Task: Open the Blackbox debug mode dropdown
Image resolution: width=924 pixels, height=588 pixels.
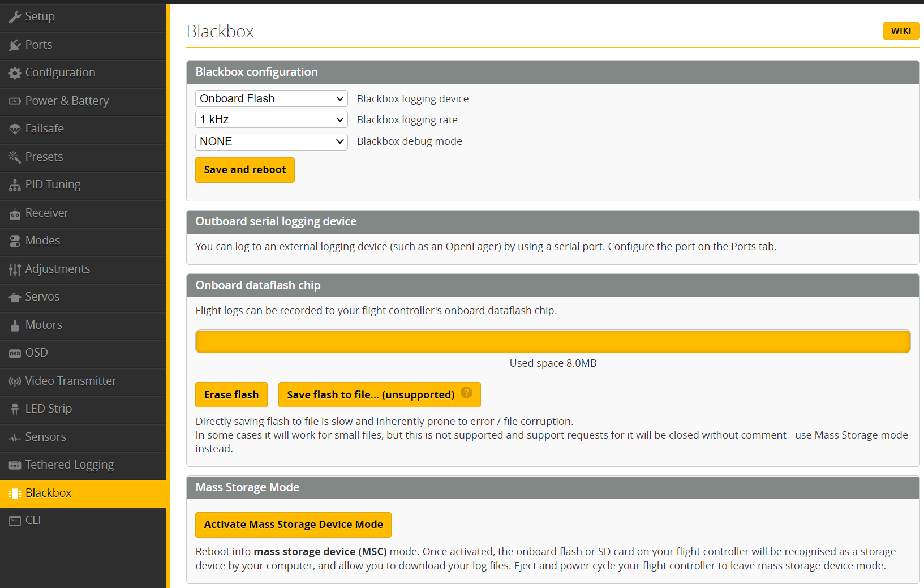Action: [x=272, y=141]
